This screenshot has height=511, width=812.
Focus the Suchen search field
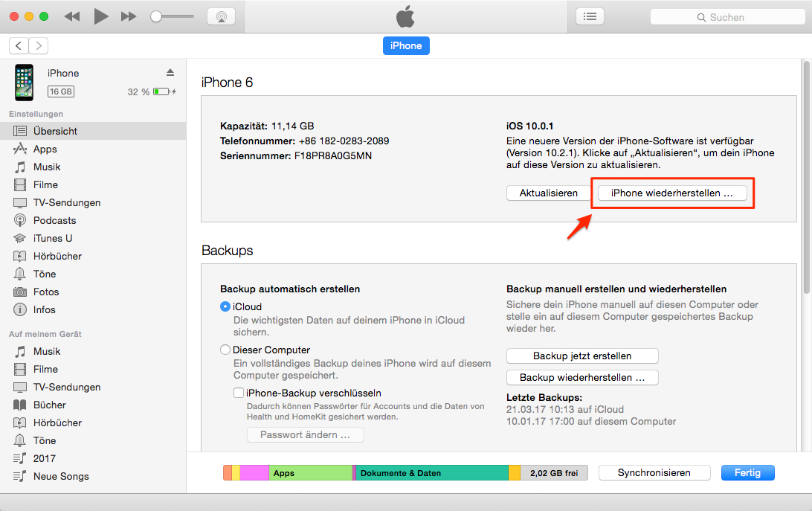[727, 17]
